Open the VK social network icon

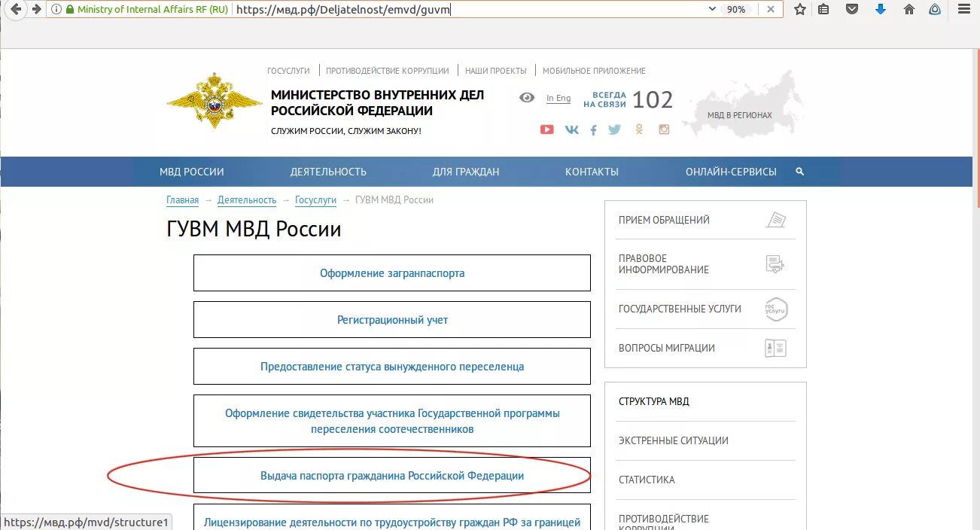[572, 129]
